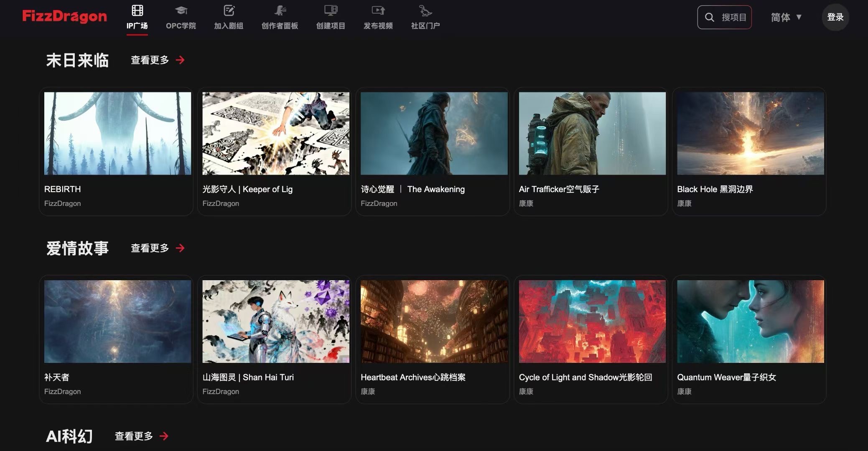Click red arrow beside 爱情故事 查看更多
The height and width of the screenshot is (451, 868).
pos(180,248)
